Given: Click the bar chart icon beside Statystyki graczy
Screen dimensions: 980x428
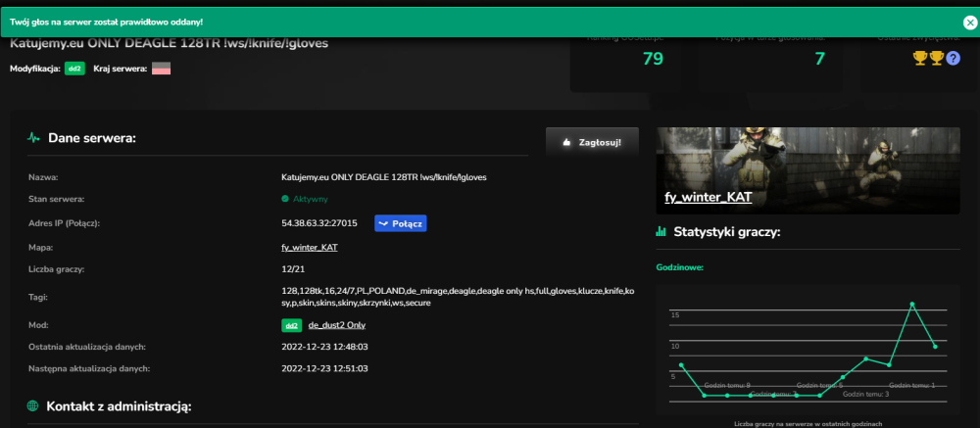Looking at the screenshot, I should click(661, 232).
